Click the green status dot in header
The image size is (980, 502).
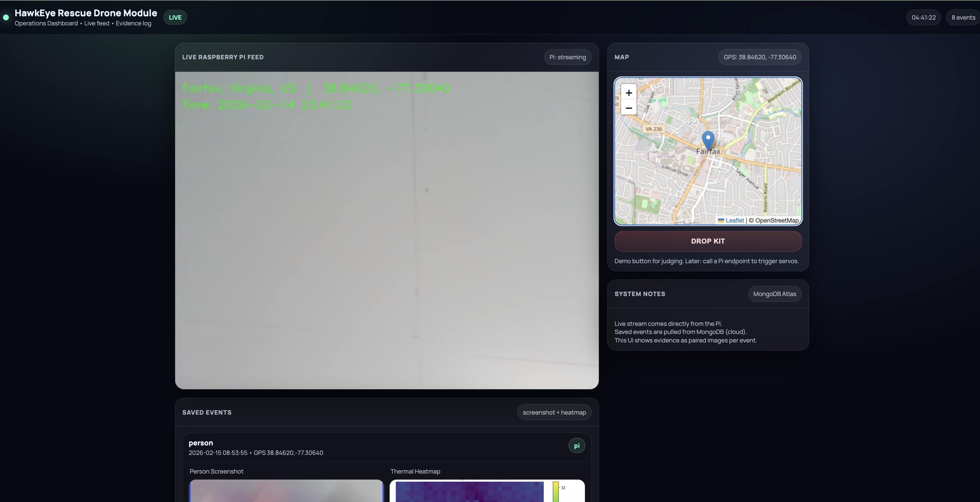[6, 18]
